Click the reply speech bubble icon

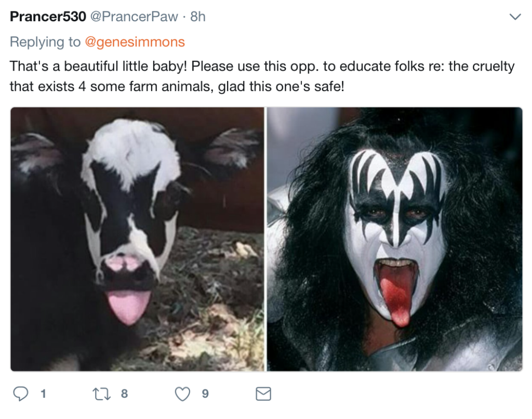tap(21, 394)
